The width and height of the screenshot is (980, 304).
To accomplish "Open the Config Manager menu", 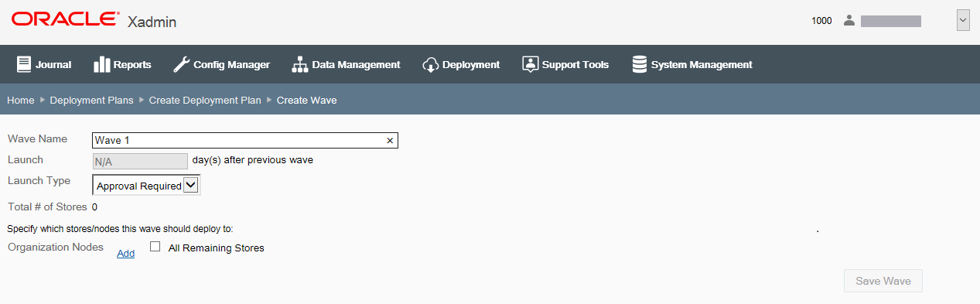I will (x=221, y=64).
